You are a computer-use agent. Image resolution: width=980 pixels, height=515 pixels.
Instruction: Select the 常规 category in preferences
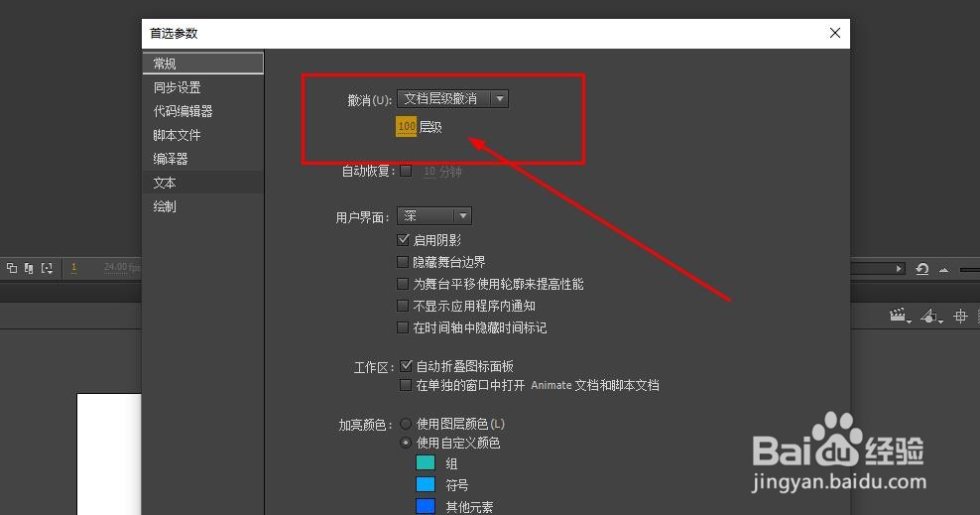click(x=203, y=64)
